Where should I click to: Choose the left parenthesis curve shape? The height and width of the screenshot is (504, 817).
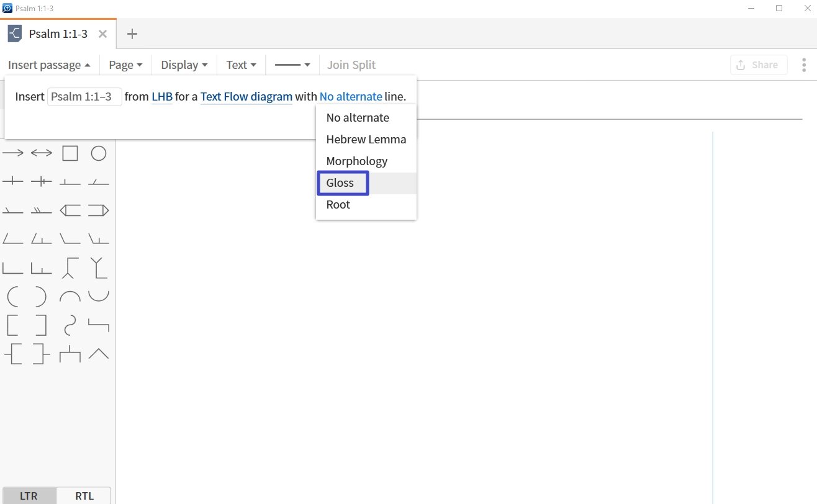point(13,297)
